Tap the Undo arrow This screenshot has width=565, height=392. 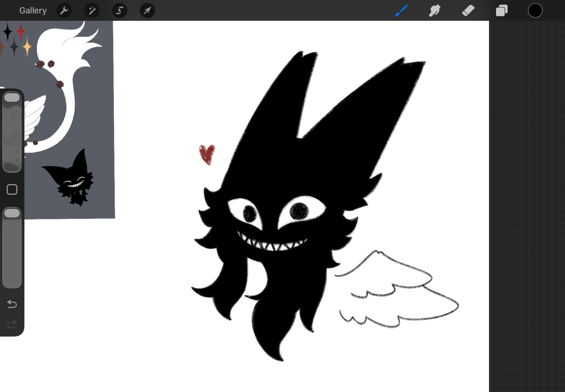(12, 304)
